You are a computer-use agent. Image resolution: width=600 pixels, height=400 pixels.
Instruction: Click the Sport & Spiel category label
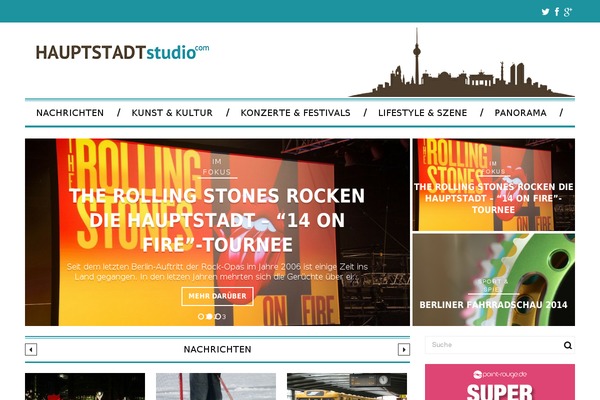[x=493, y=286]
